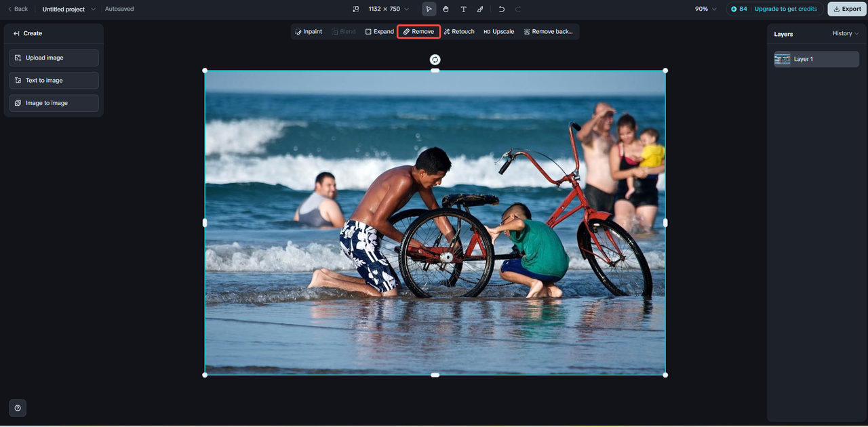Click the Autosaved status text
868x427 pixels.
[119, 9]
